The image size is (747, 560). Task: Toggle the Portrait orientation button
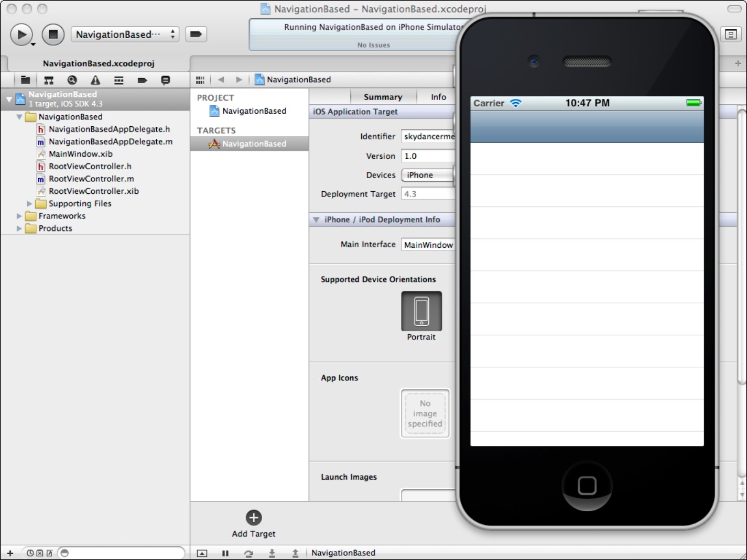pos(421,311)
